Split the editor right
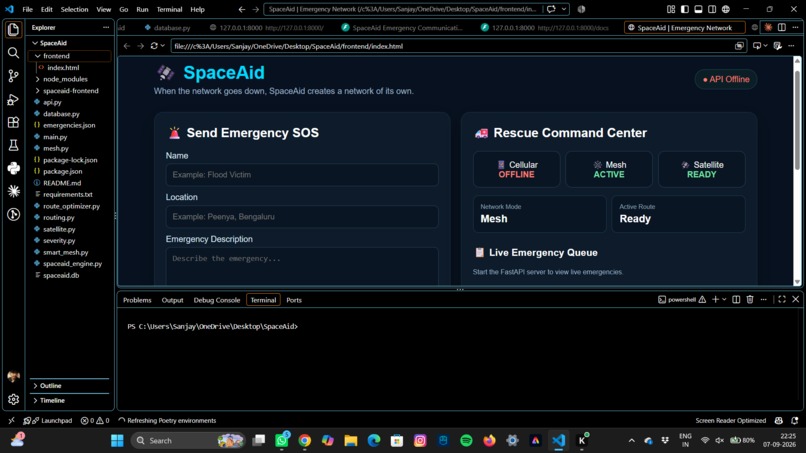 (x=782, y=27)
